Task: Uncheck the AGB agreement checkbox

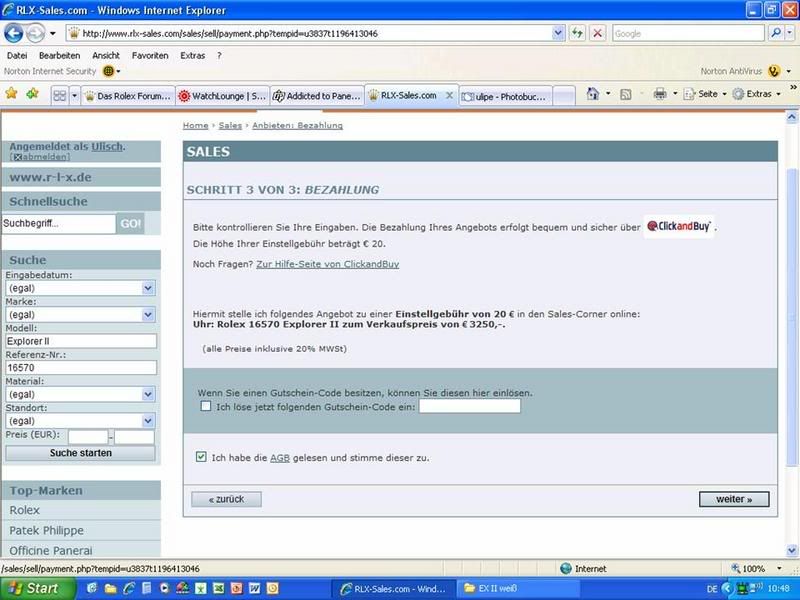Action: point(201,457)
